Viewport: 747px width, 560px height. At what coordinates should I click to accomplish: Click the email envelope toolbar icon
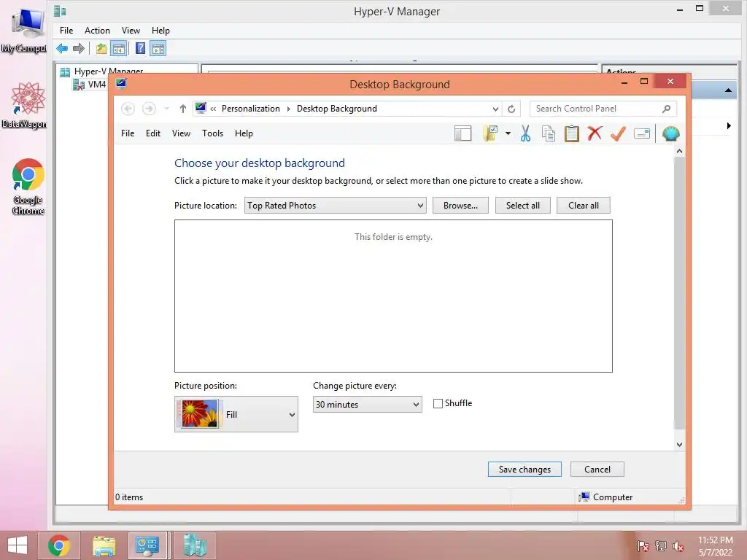(642, 134)
